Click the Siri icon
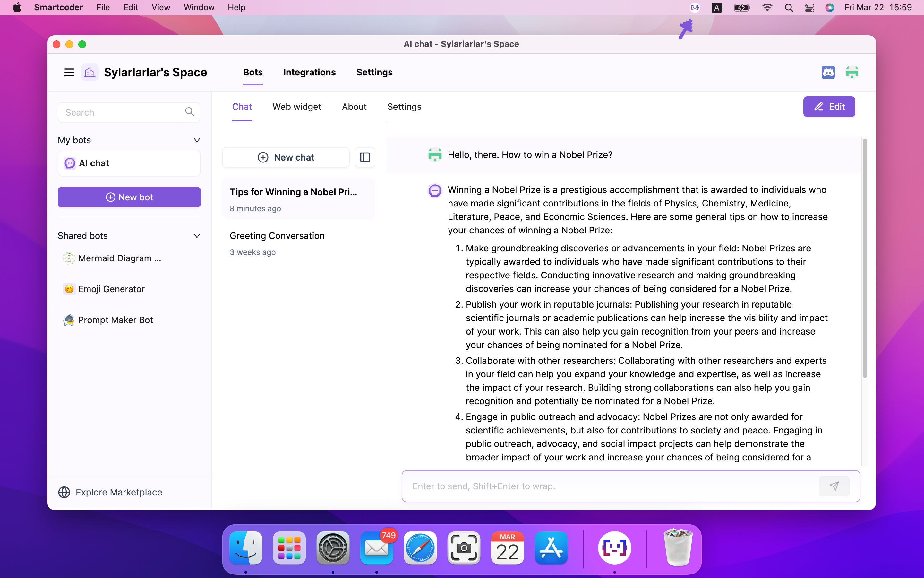This screenshot has height=578, width=924. [830, 7]
